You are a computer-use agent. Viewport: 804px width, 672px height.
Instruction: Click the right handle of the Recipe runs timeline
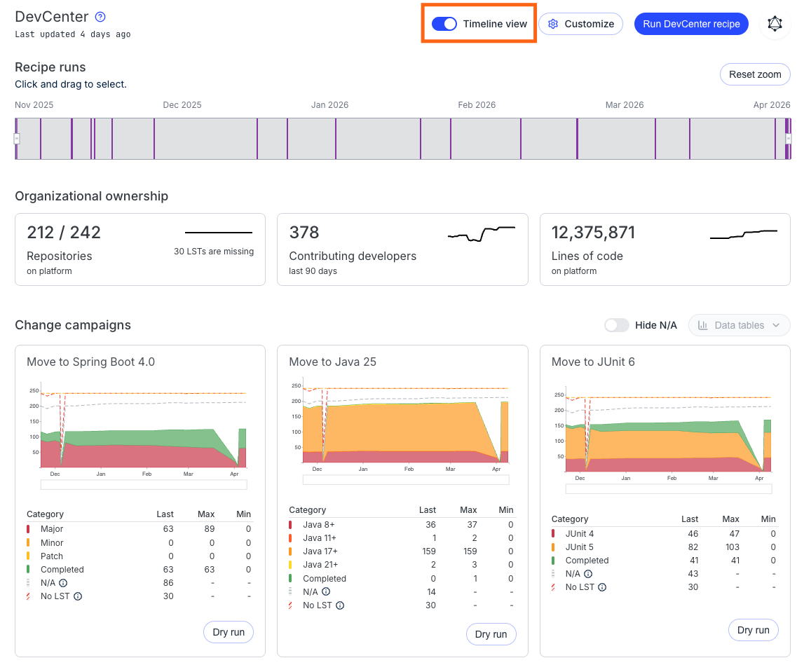(x=789, y=139)
